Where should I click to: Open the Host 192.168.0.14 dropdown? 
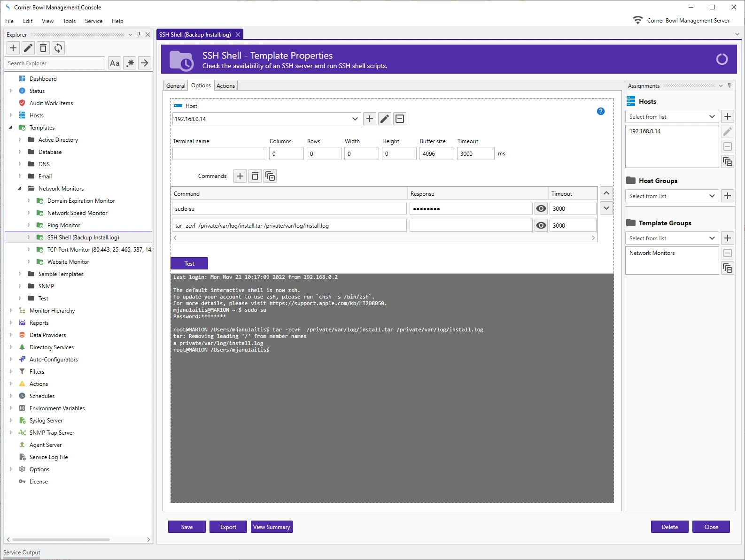pyautogui.click(x=355, y=119)
